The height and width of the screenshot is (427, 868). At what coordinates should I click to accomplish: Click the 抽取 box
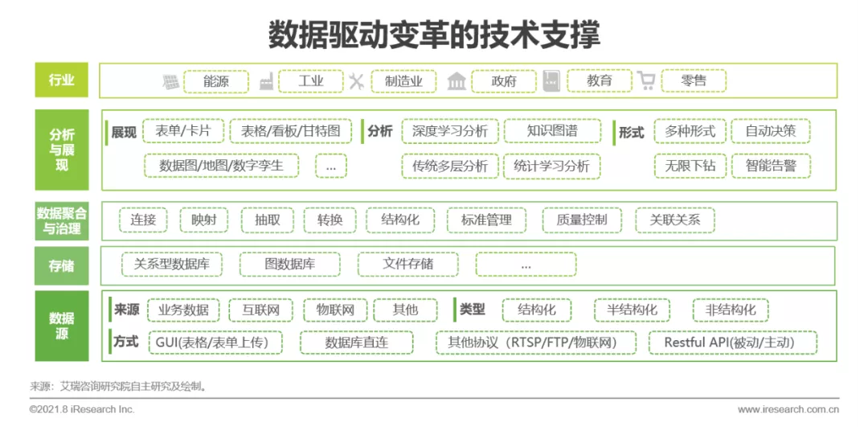click(267, 220)
